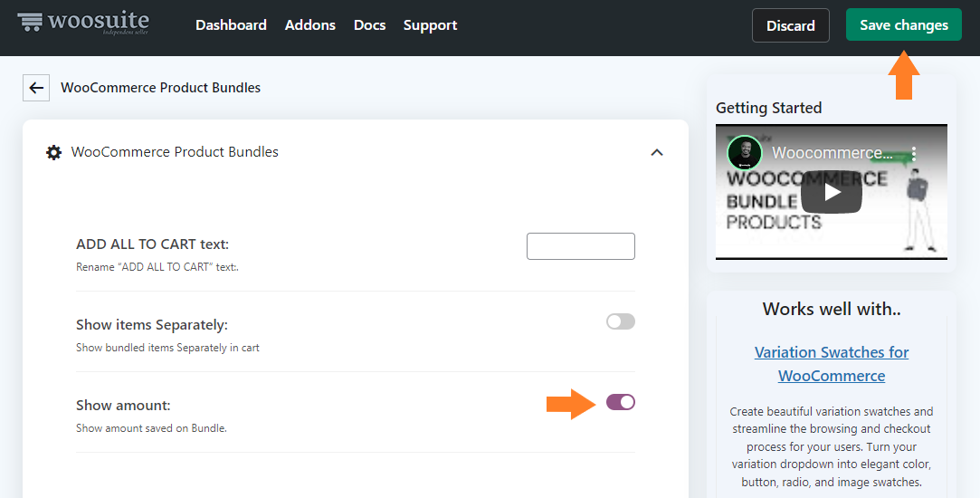Open the Support menu

(x=430, y=25)
